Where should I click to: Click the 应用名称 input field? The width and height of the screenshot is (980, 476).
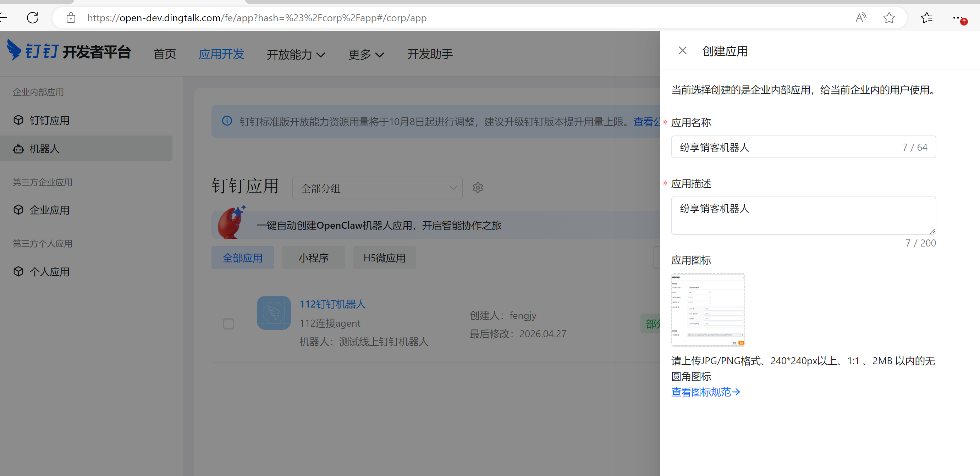pos(803,147)
